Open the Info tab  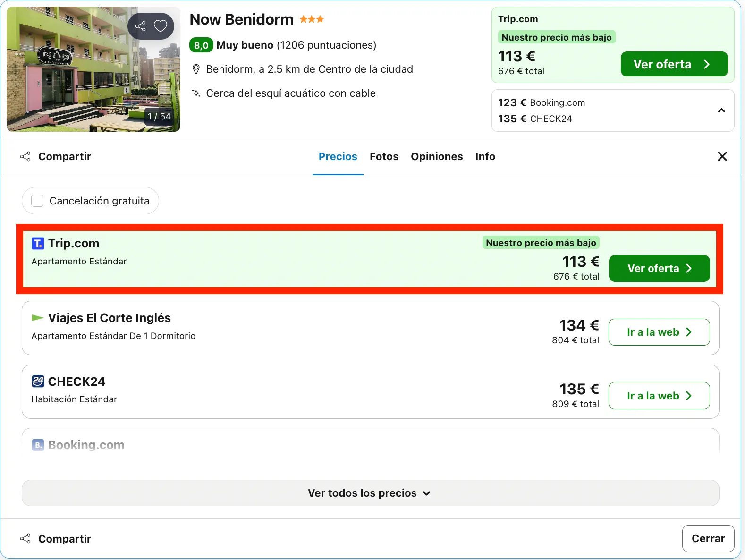click(x=485, y=157)
